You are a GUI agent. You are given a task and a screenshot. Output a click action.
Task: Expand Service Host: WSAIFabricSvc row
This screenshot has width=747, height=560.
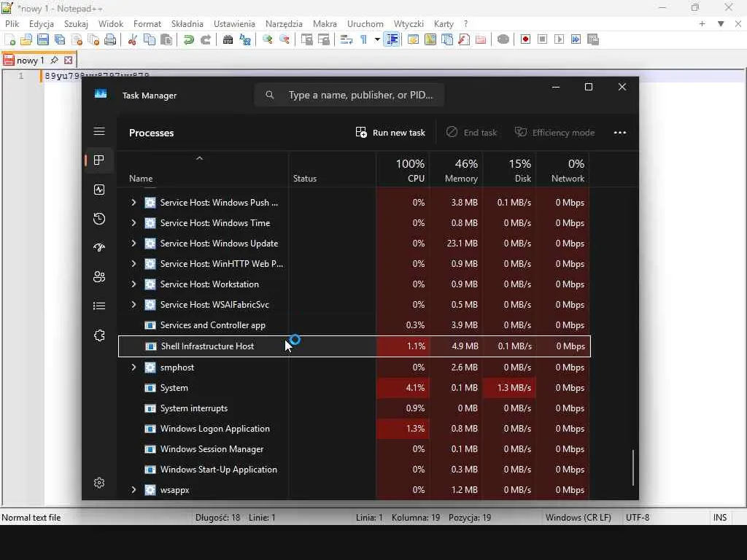[x=133, y=305]
